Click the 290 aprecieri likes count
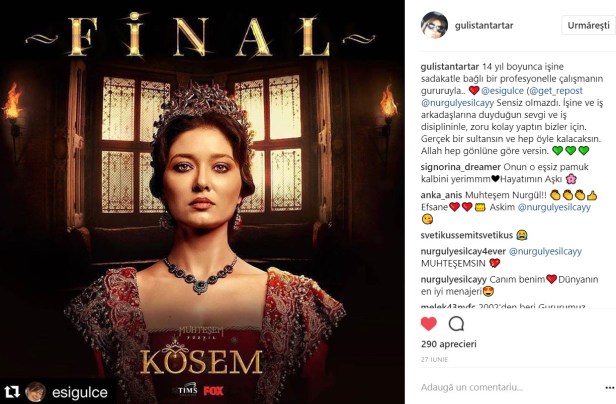 [449, 344]
